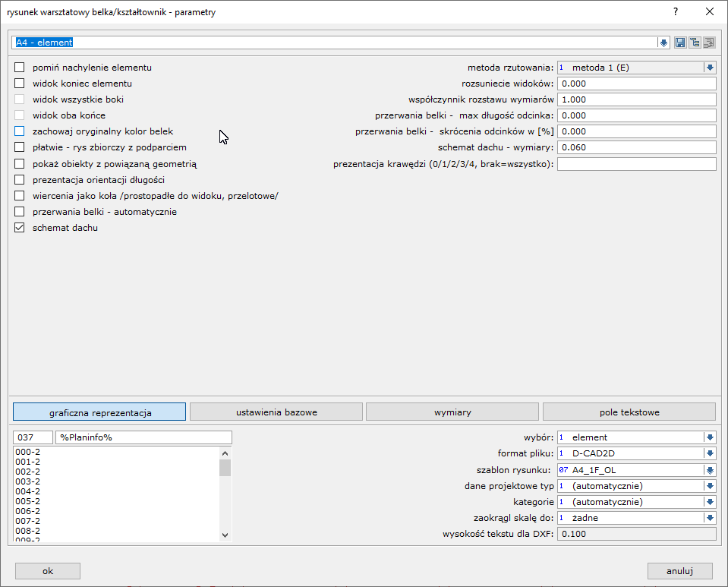Image resolution: width=728 pixels, height=587 pixels.
Task: Open help with the question mark icon
Action: click(676, 11)
